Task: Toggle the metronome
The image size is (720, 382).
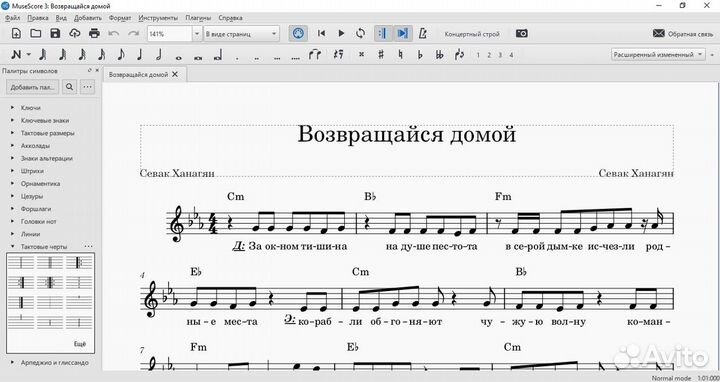Action: point(423,34)
